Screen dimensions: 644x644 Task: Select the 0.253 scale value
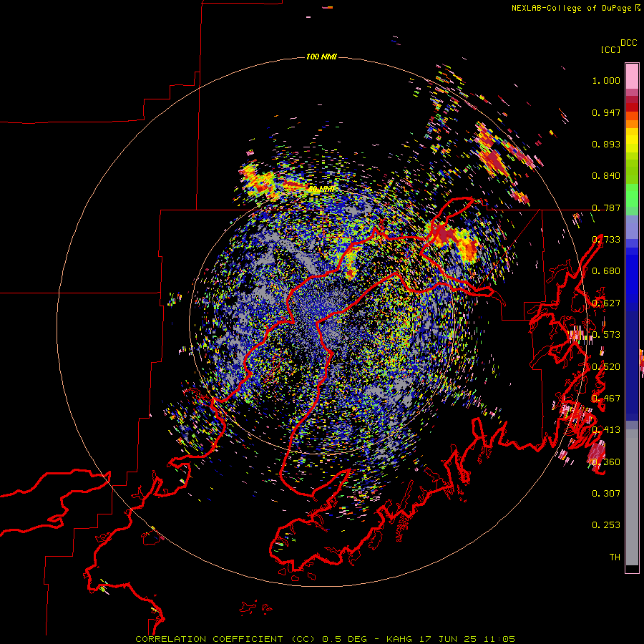606,525
